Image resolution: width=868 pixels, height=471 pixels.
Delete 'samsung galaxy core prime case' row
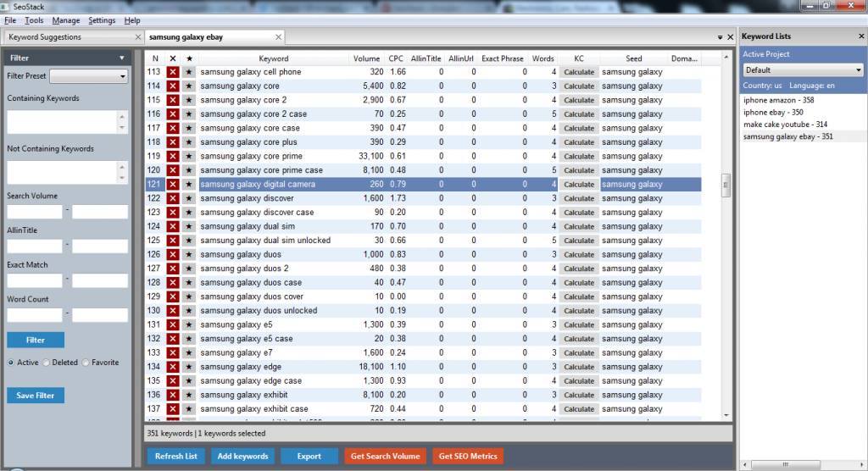click(173, 170)
